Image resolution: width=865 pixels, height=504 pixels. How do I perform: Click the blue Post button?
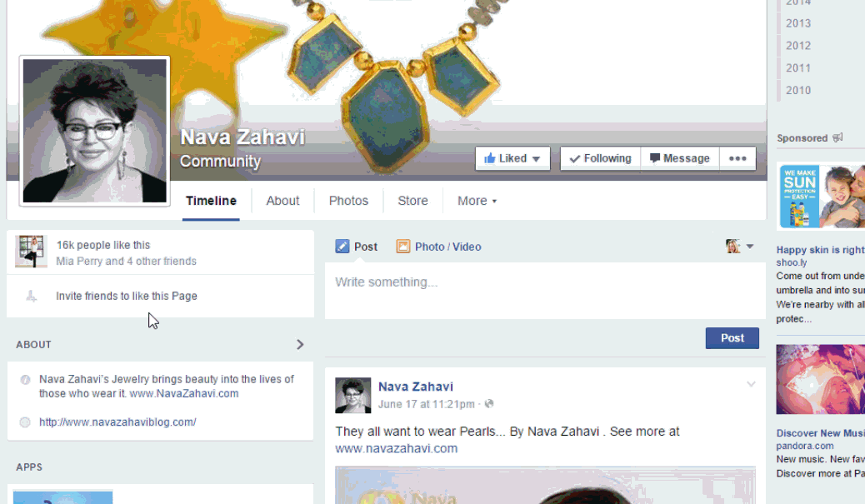[732, 338]
